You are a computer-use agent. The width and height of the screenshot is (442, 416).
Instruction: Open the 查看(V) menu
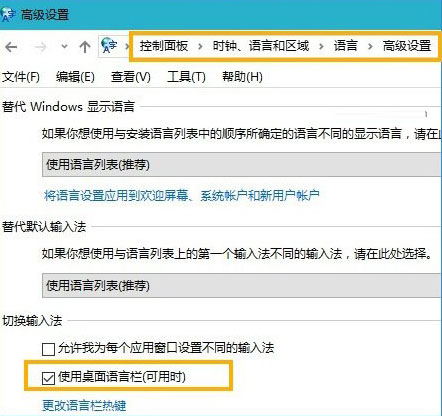(x=131, y=77)
